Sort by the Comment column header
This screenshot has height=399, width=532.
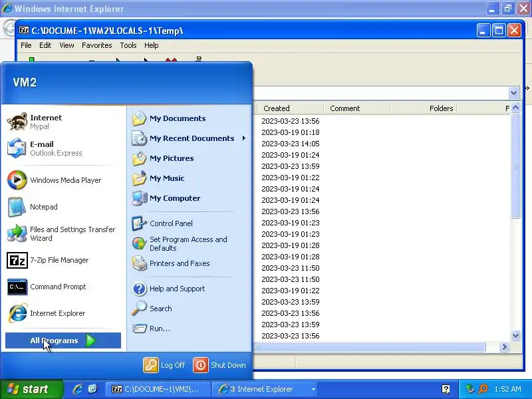click(356, 108)
